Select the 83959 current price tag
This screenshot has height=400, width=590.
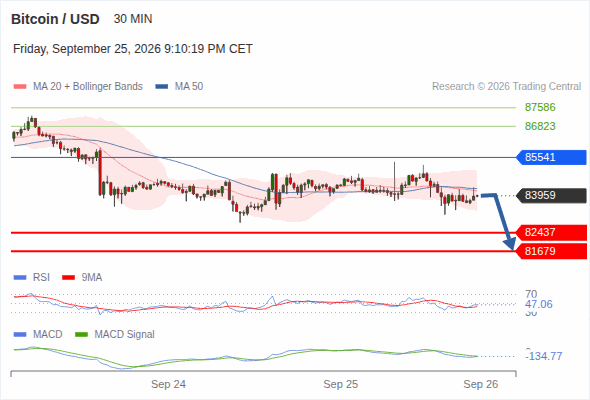click(551, 195)
